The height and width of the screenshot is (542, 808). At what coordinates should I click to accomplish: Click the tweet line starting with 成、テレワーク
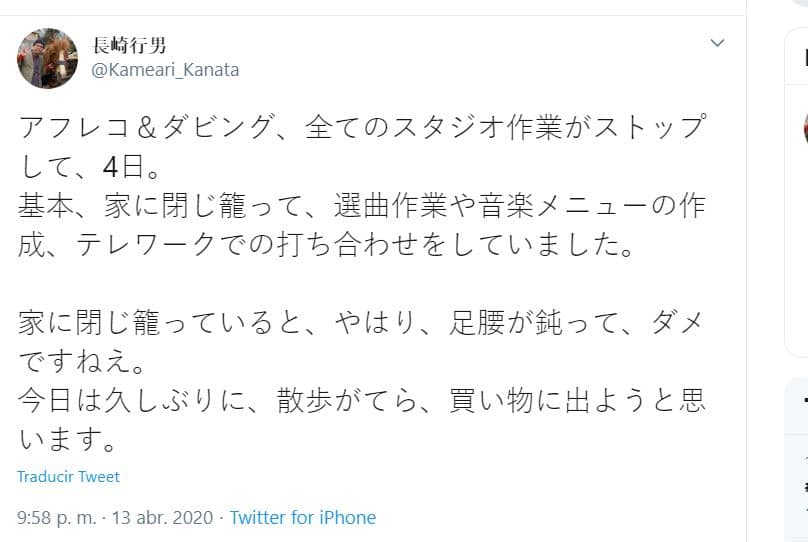click(x=326, y=246)
